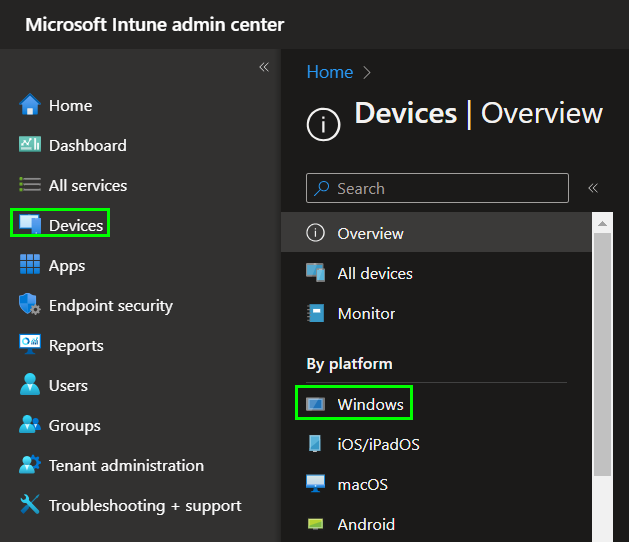Click the Home house icon in sidebar

(30, 105)
